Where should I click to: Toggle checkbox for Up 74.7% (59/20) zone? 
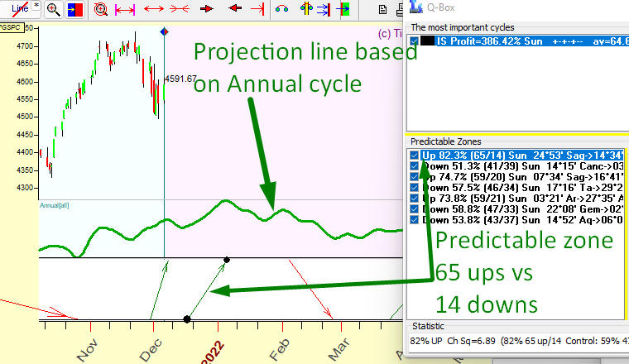pos(415,177)
